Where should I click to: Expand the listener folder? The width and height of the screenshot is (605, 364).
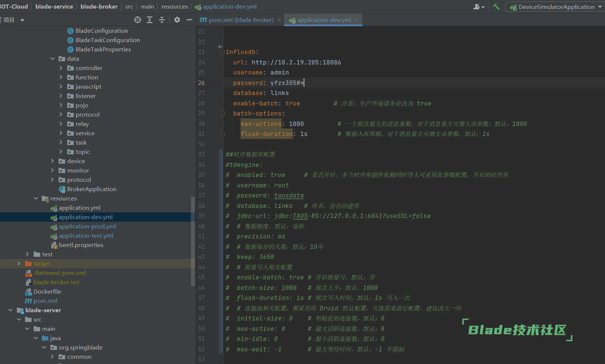(61, 96)
